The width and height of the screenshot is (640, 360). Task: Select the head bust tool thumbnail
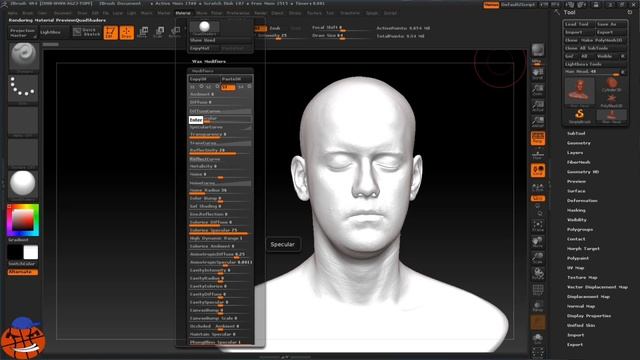[579, 92]
